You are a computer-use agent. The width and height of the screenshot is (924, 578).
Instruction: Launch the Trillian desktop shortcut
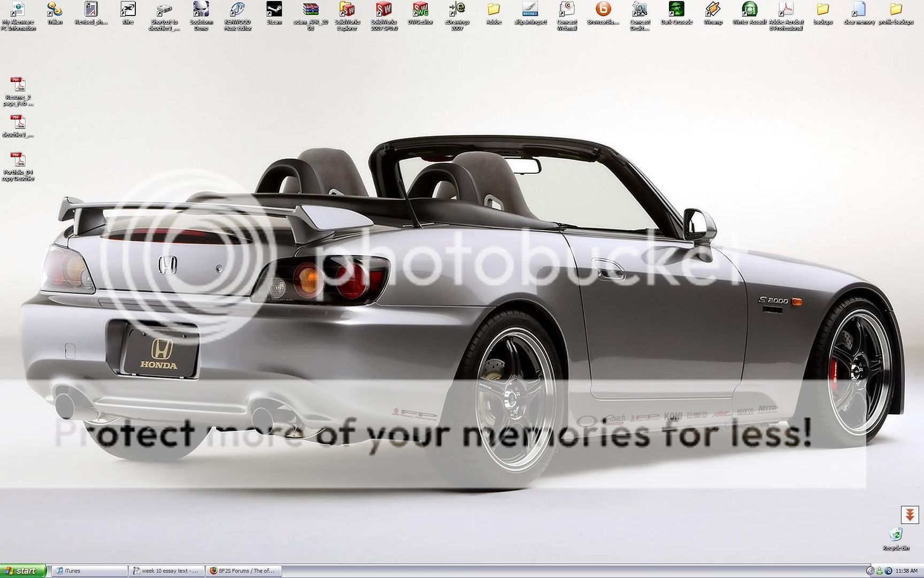point(55,13)
